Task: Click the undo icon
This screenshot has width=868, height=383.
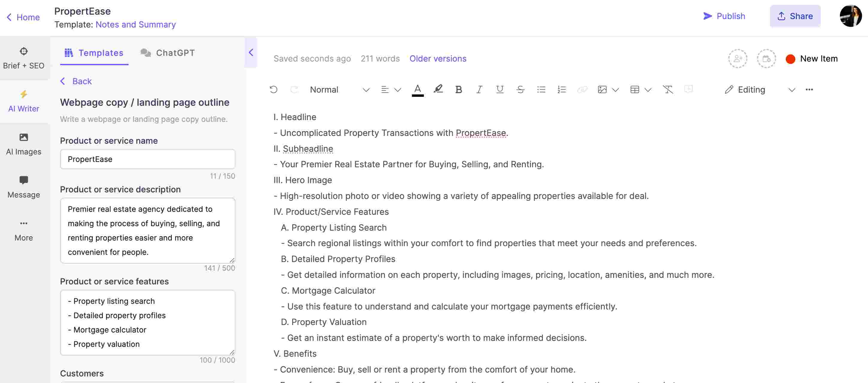Action: click(x=273, y=89)
